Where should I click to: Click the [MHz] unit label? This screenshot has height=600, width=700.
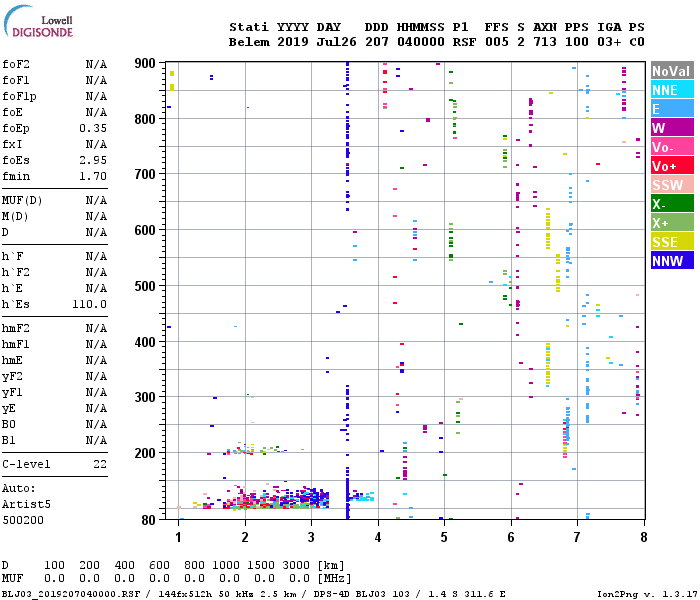(x=334, y=579)
